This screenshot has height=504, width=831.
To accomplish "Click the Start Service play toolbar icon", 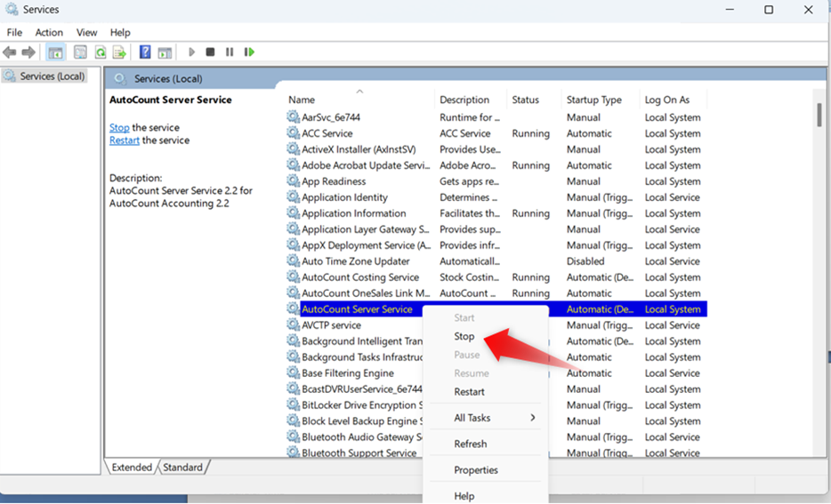I will [191, 52].
